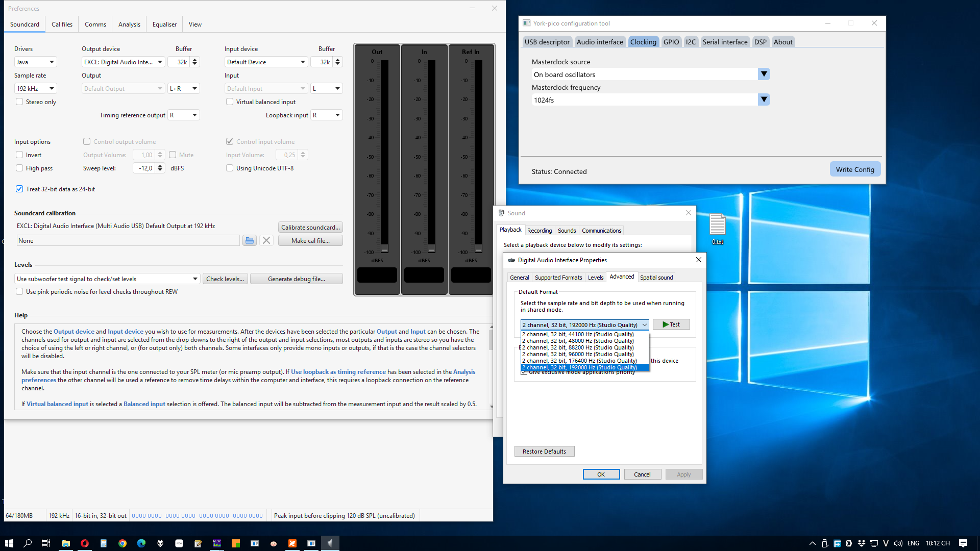Open the fox-head app in the taskbar
Image resolution: width=980 pixels, height=551 pixels.
(x=160, y=543)
